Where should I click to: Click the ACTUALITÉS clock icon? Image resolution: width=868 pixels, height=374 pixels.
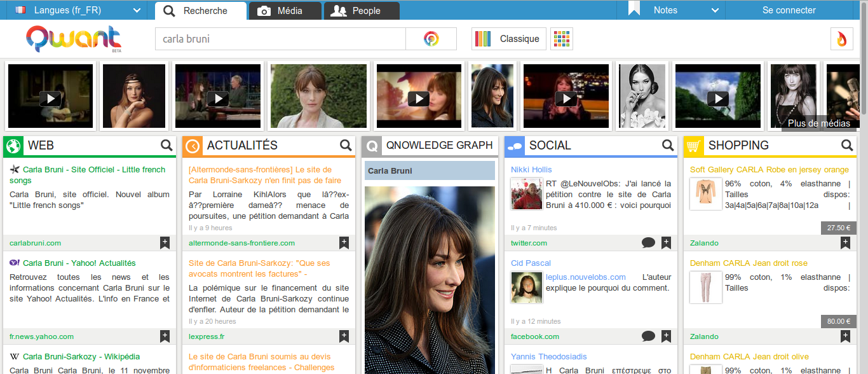pyautogui.click(x=193, y=146)
